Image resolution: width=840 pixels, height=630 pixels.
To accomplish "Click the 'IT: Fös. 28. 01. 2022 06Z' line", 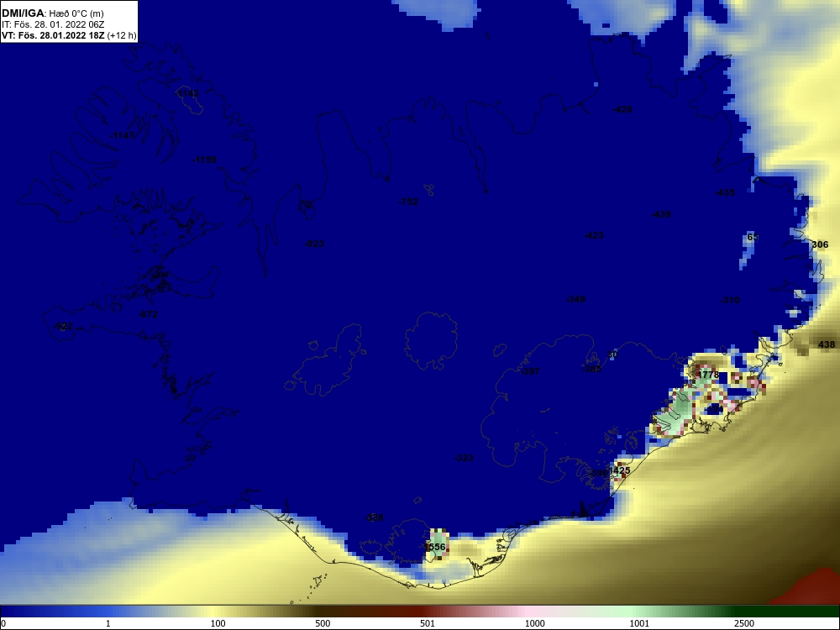I will [52, 24].
